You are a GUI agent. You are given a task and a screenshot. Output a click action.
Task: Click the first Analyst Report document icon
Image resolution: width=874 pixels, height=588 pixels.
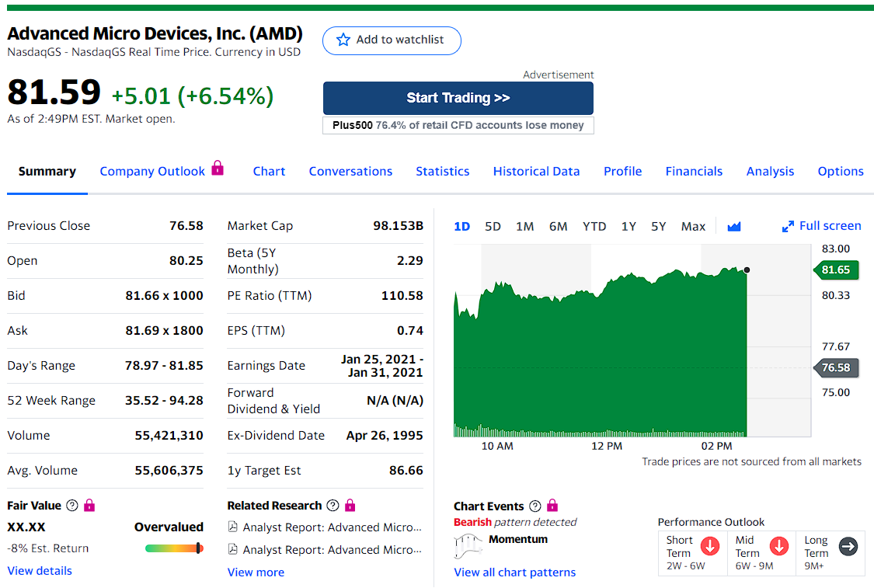point(233,527)
